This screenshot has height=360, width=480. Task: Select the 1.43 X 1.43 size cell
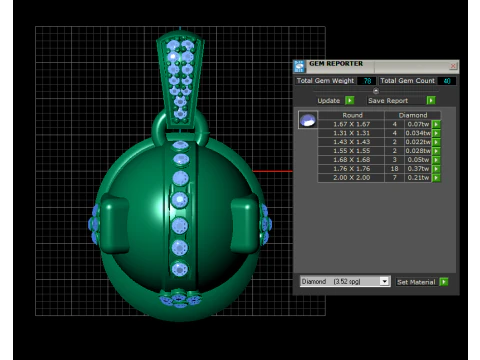pos(351,142)
